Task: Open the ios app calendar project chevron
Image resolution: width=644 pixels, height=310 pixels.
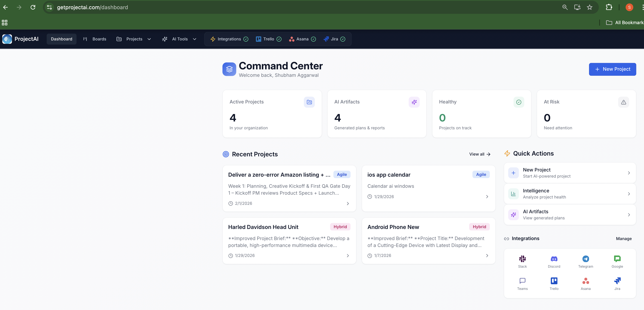Action: point(487,197)
